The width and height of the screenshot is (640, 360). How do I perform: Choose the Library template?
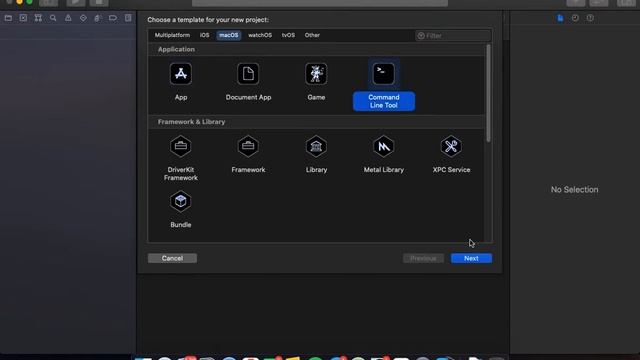click(316, 154)
